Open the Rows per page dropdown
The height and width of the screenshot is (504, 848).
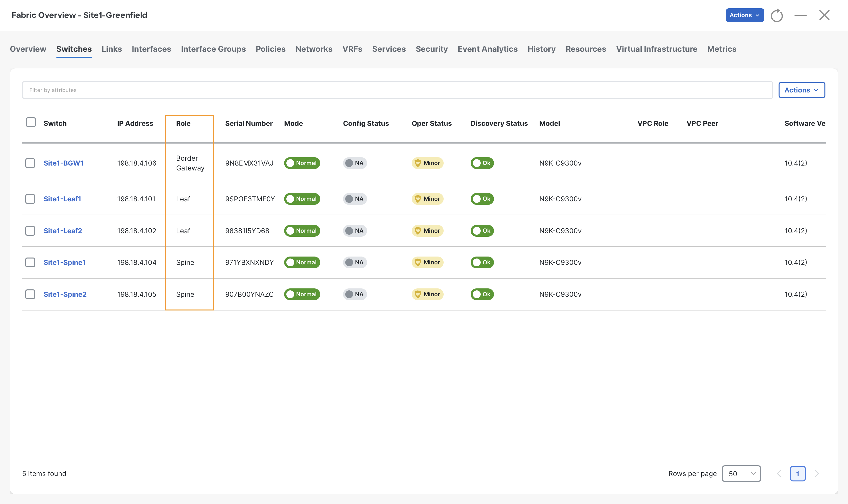(x=741, y=473)
